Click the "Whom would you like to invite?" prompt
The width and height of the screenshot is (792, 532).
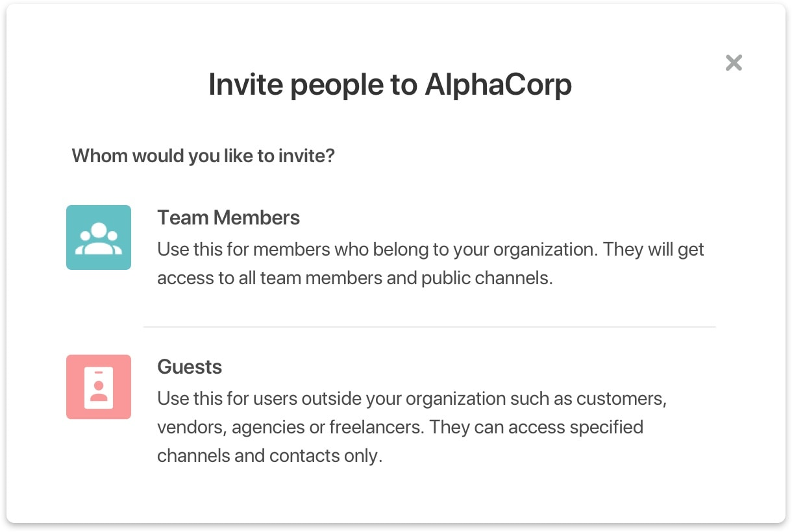[x=203, y=156]
